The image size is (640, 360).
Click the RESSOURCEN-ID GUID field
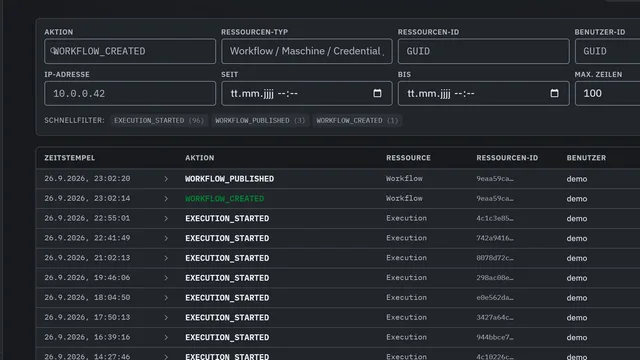(x=483, y=51)
